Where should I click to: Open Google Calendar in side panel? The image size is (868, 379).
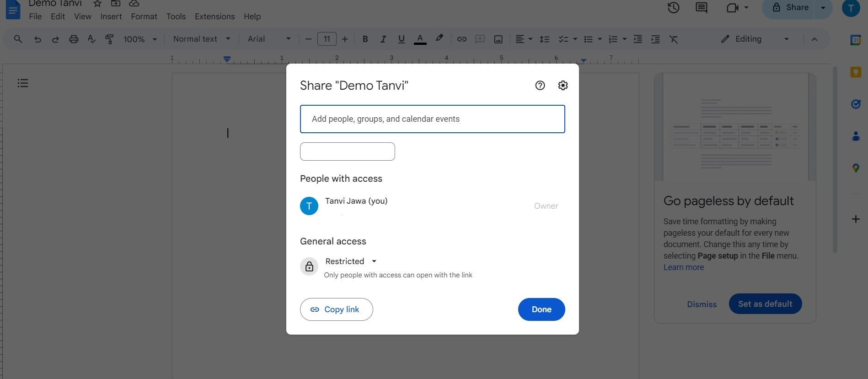[x=856, y=40]
